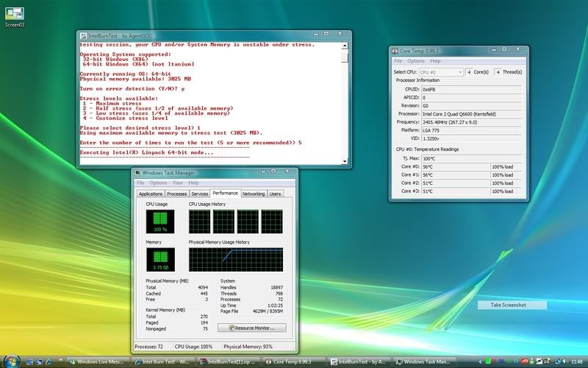
Task: Open Task Manager Help menu
Action: click(x=193, y=183)
